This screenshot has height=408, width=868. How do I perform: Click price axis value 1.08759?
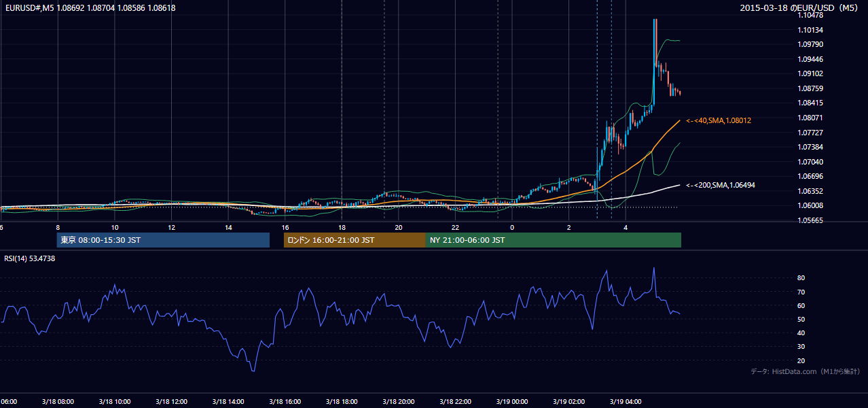click(x=811, y=88)
